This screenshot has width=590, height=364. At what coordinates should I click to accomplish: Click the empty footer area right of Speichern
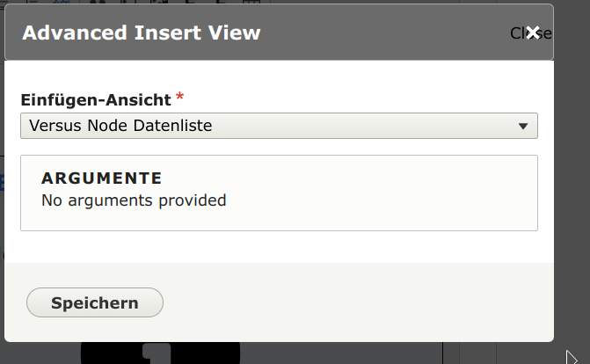[x=352, y=302]
